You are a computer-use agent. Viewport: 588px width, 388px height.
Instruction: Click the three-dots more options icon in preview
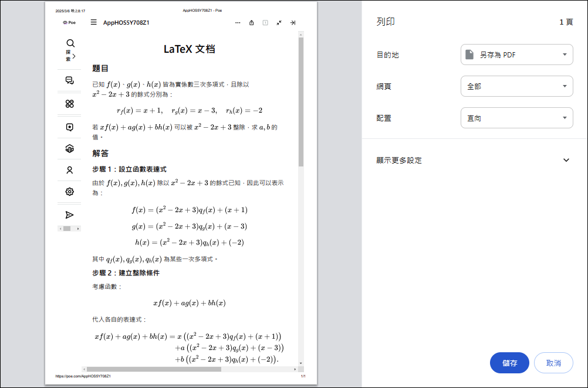coord(238,23)
